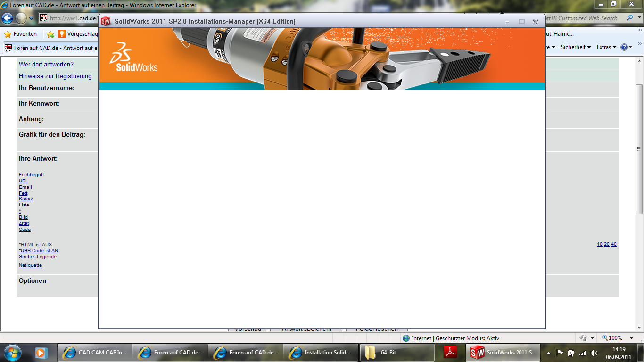644x362 pixels.
Task: Click the SW icon in installer title bar
Action: (106, 21)
